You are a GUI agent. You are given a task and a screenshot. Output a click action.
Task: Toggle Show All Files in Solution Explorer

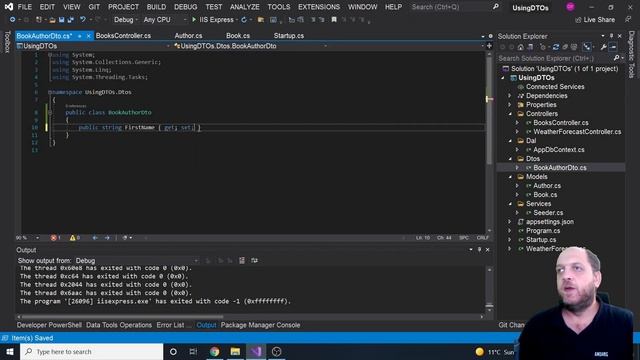click(574, 47)
